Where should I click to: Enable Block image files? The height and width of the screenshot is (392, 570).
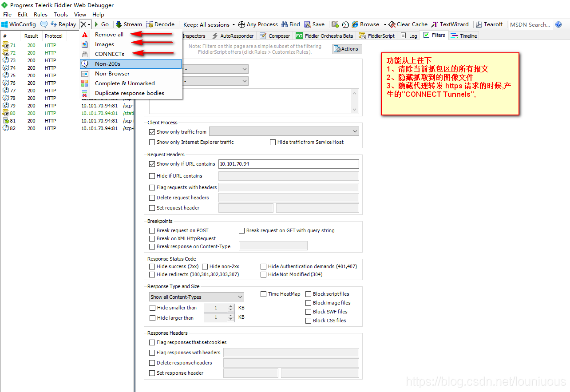point(309,303)
